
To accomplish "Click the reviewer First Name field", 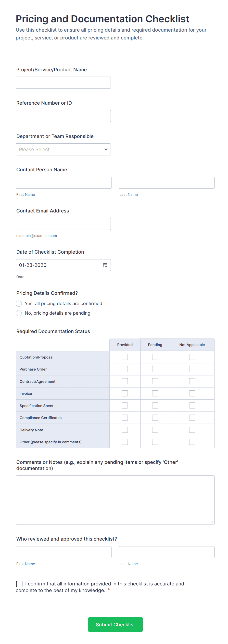I will pos(63,552).
